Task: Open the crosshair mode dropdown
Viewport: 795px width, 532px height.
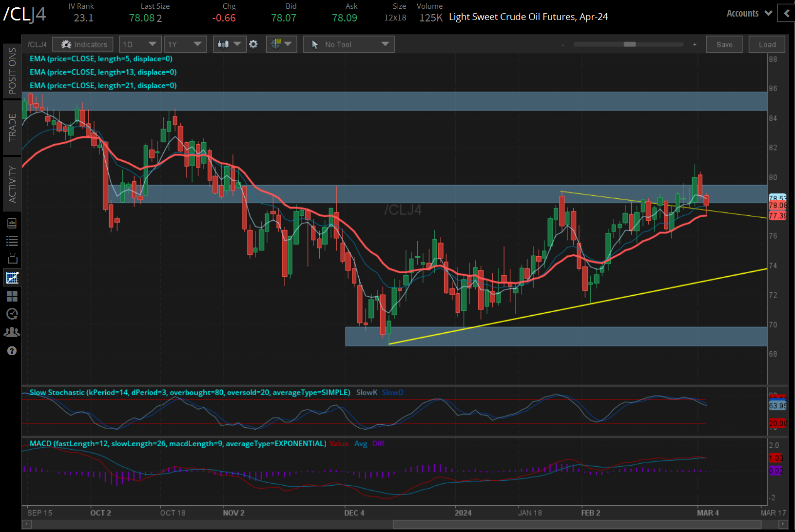Action: (x=281, y=44)
